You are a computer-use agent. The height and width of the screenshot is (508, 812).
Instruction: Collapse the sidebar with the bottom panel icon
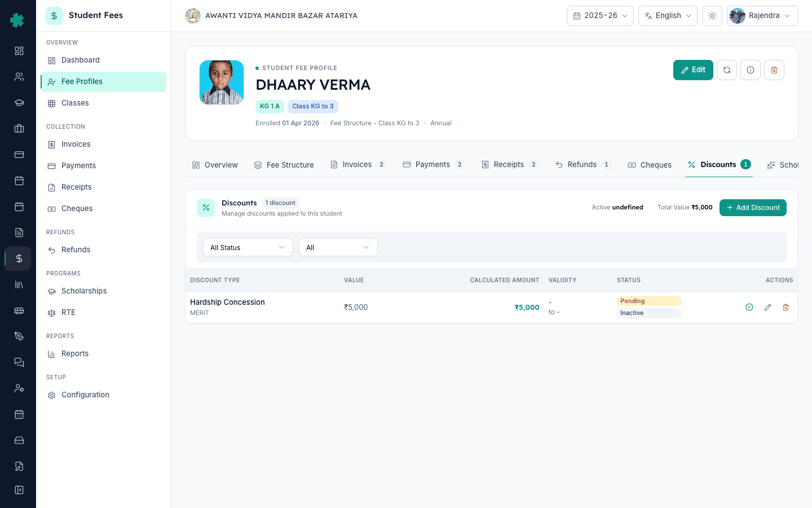tap(19, 490)
